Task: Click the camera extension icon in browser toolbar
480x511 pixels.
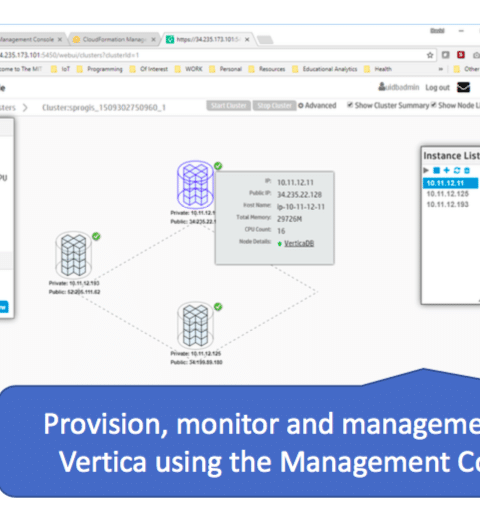Action: click(476, 55)
